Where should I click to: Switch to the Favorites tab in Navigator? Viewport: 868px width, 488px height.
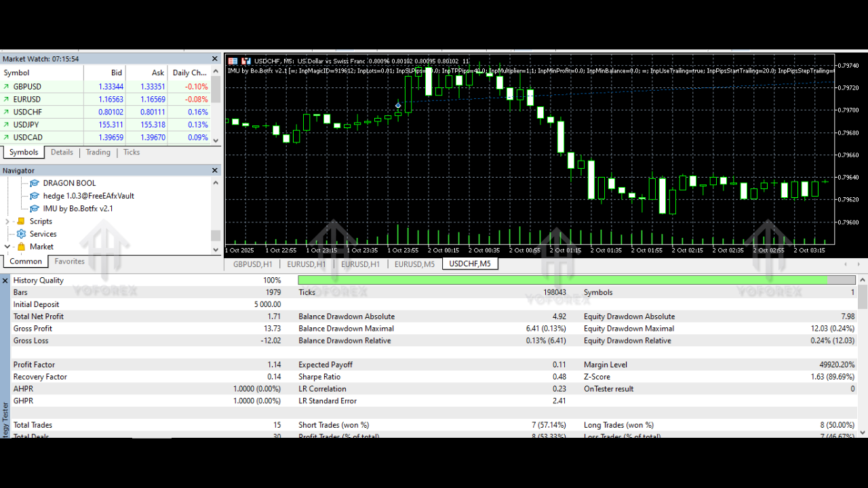point(69,262)
